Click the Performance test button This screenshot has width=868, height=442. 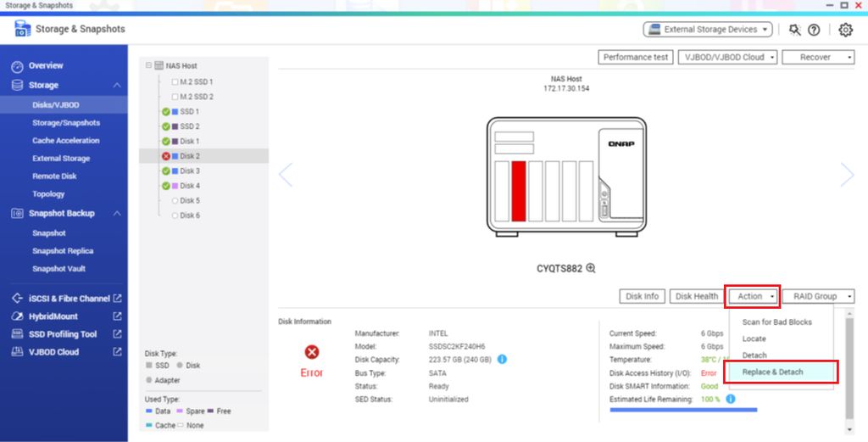636,58
